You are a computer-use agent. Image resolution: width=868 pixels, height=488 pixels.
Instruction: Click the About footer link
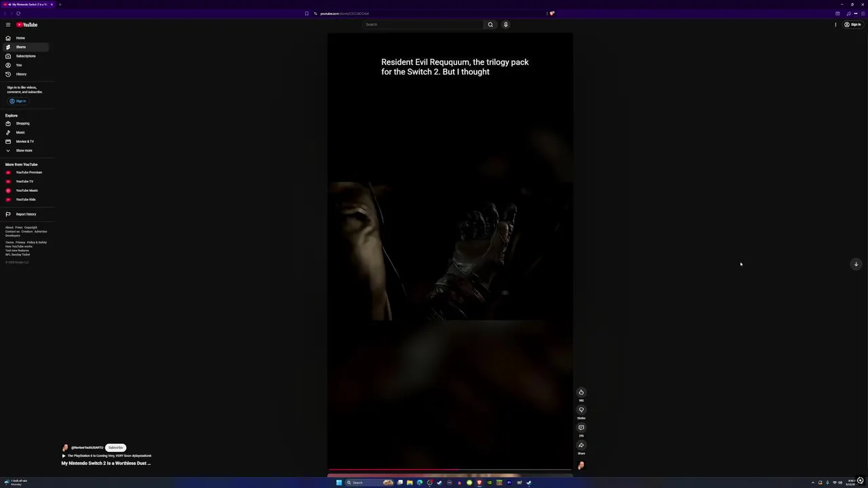click(x=9, y=228)
